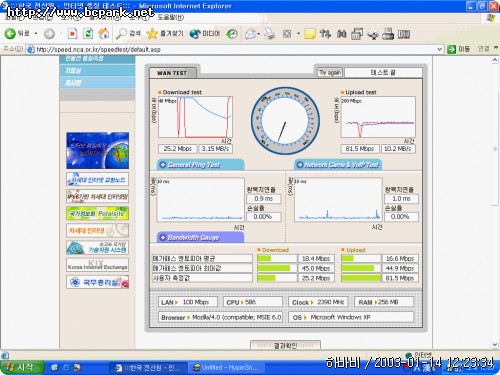This screenshot has width=500, height=375.
Task: Click the window-shaped icon after the binoculars
Action: click(x=357, y=34)
